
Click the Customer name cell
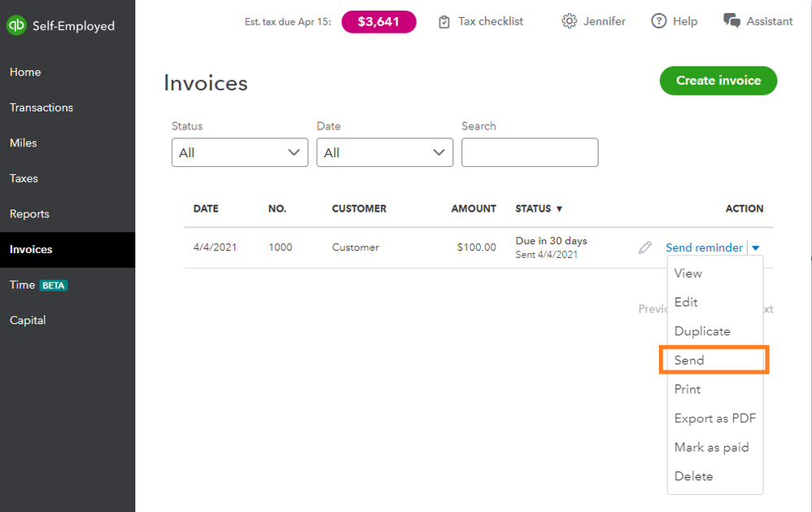pyautogui.click(x=356, y=247)
